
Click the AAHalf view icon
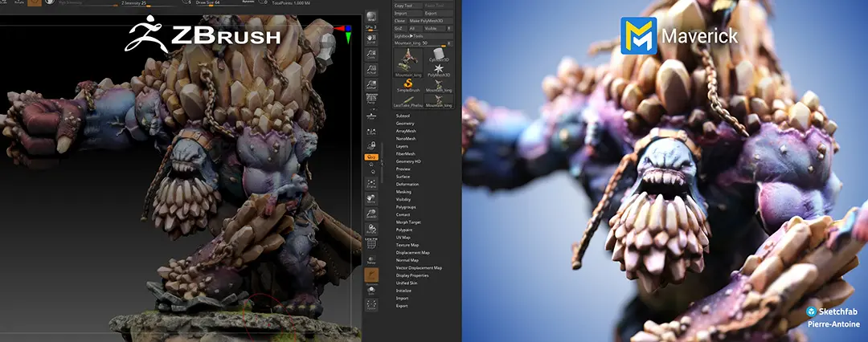(371, 85)
